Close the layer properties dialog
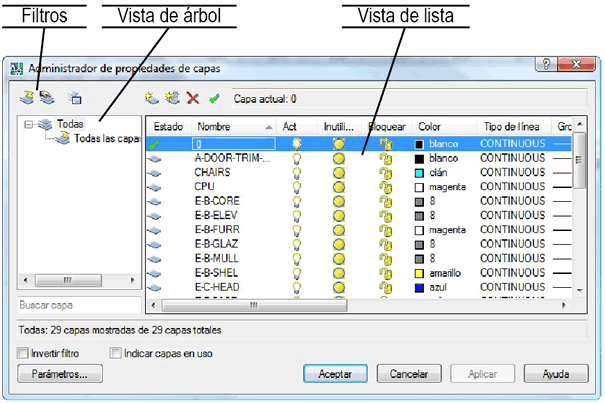Screen dimensions: 605x403 click(576, 64)
